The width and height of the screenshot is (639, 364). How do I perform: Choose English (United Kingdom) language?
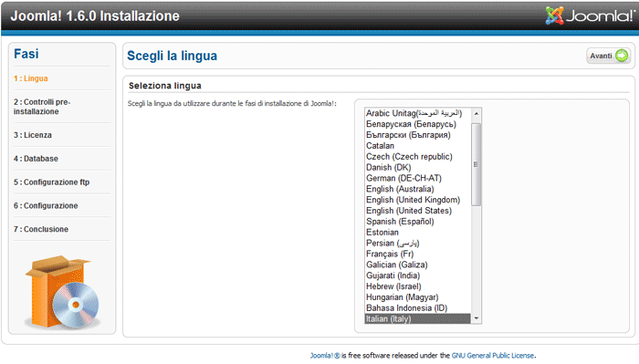coord(418,200)
